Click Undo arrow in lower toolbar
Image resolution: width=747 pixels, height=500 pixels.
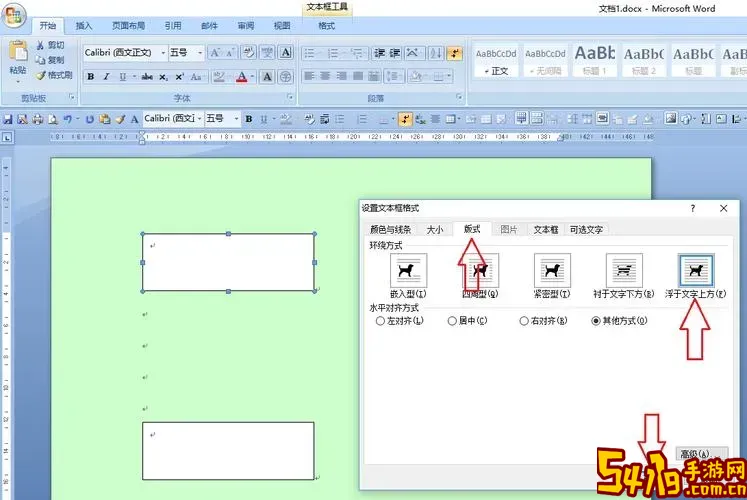pyautogui.click(x=67, y=119)
